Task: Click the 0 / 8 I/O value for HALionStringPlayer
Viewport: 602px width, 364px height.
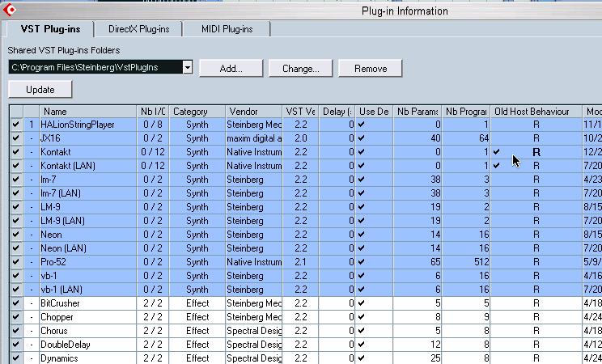Action: tap(153, 125)
